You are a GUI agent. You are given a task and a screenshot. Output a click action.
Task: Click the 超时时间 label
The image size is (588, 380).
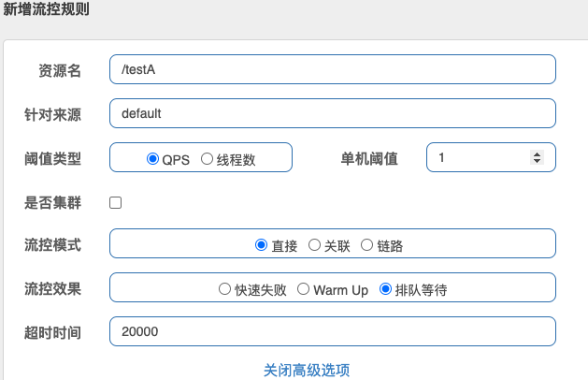[53, 332]
